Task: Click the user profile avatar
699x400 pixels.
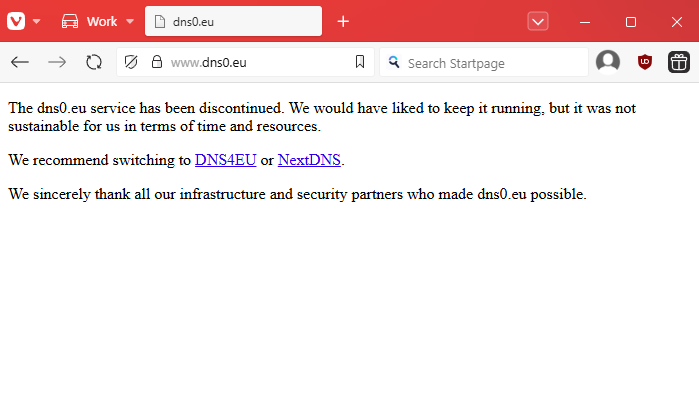Action: pyautogui.click(x=608, y=62)
